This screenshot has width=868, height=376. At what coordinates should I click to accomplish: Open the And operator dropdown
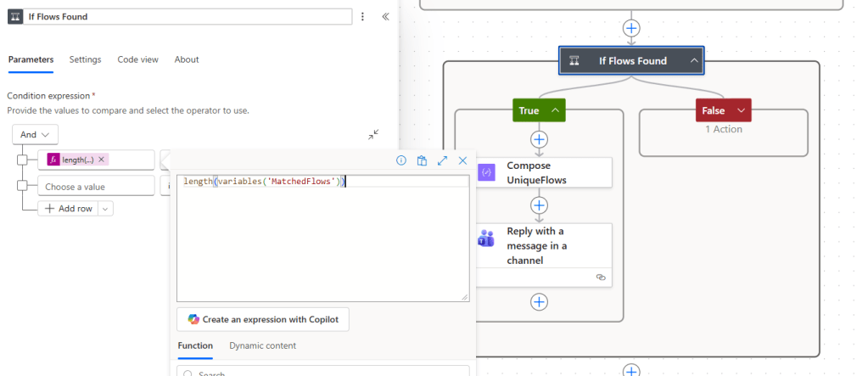pos(36,134)
